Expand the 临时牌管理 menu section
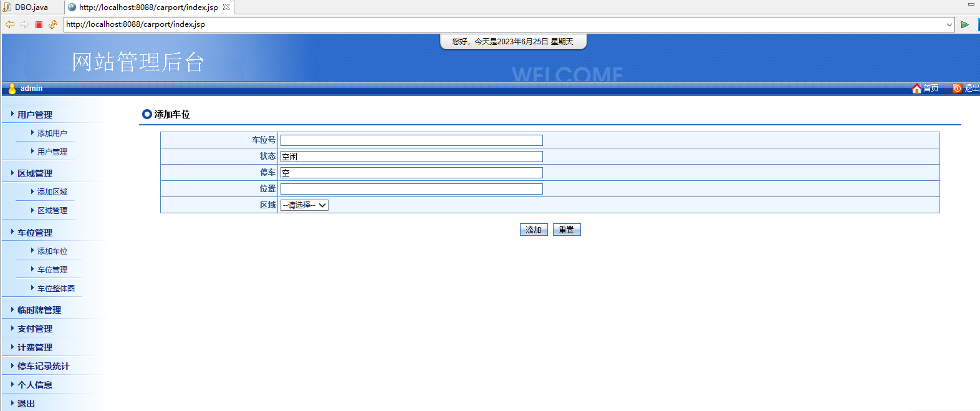This screenshot has height=411, width=980. (39, 310)
